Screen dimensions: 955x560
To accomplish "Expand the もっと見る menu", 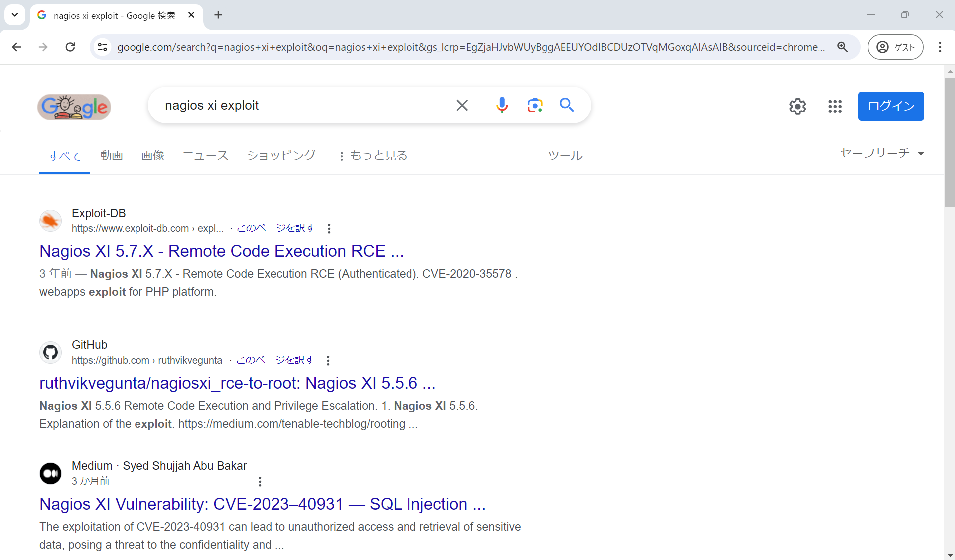I will (373, 156).
